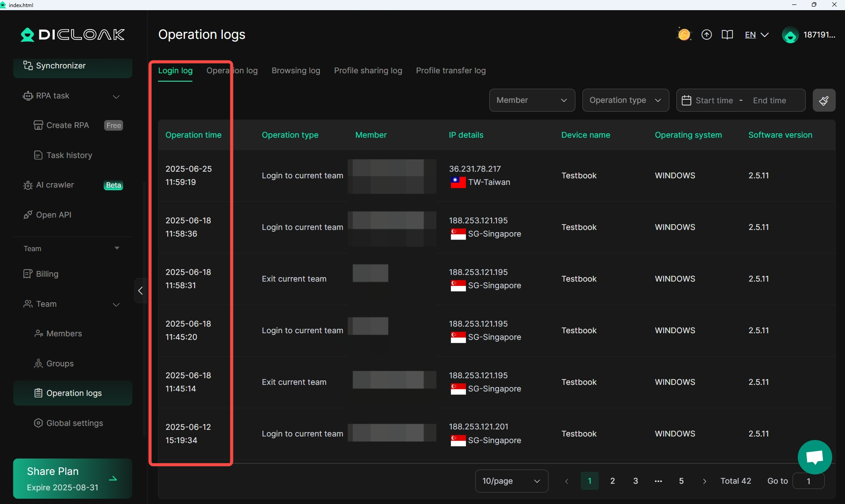This screenshot has height=504, width=845.
Task: Click the Open API icon
Action: (x=28, y=215)
